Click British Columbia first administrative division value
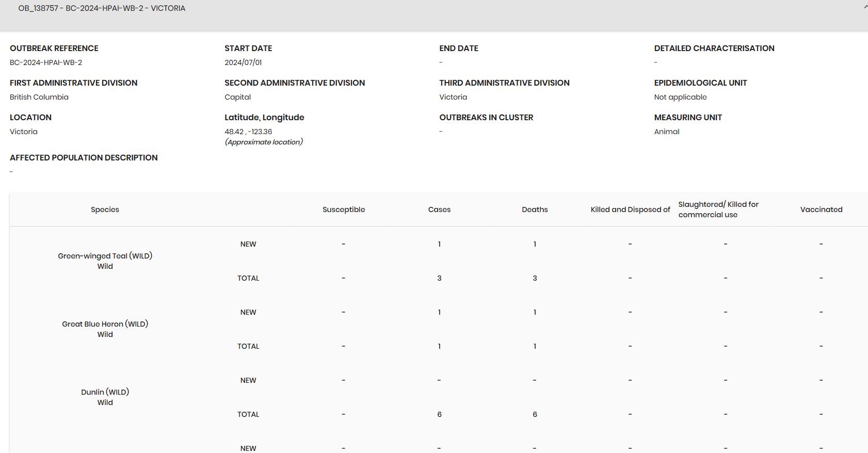Screen dimensions: 868x453 coord(39,97)
